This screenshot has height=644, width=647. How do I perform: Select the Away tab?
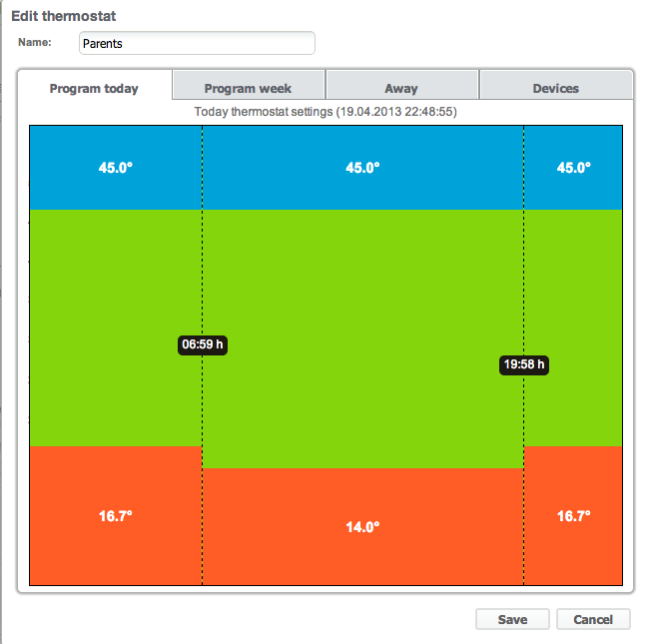(x=401, y=88)
